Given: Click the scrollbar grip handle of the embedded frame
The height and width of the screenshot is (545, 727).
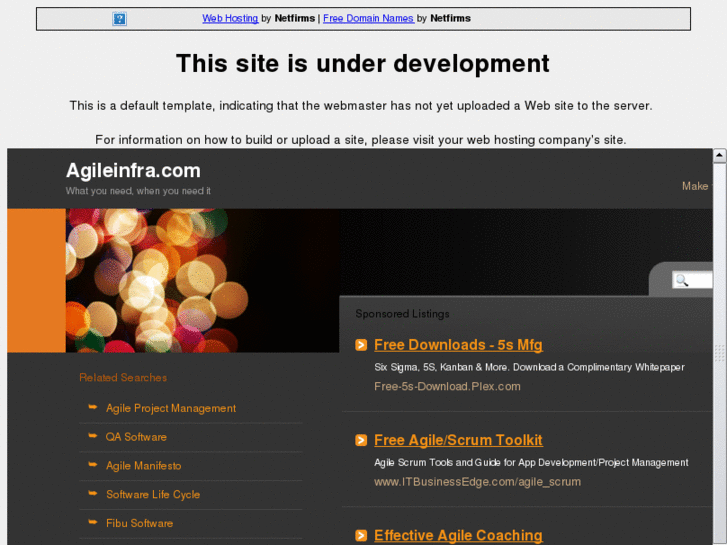Looking at the screenshot, I should click(719, 353).
